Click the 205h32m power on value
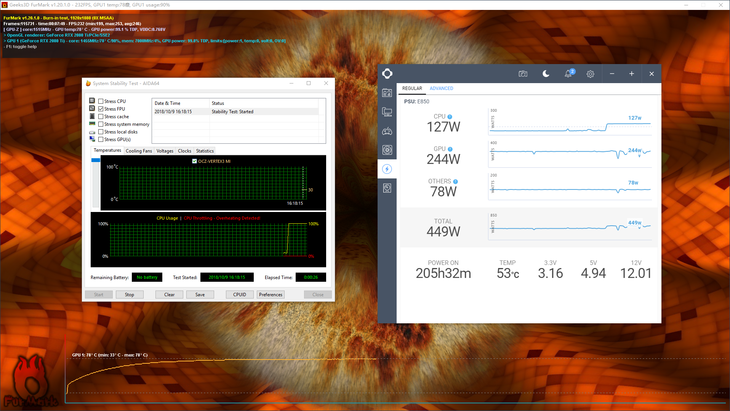The width and height of the screenshot is (730, 411). click(443, 274)
